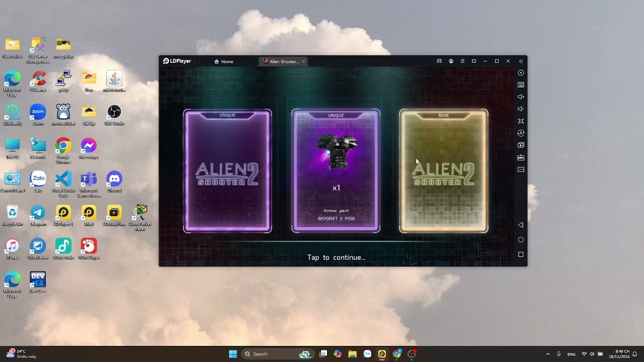This screenshot has height=362, width=644.
Task: Reveal the unopened RARE gold card
Action: coord(444,171)
